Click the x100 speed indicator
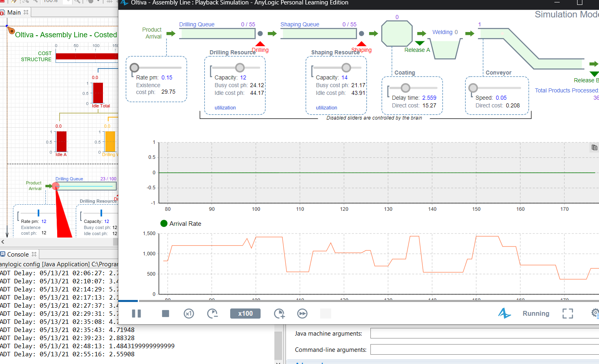599x364 pixels. tap(245, 313)
